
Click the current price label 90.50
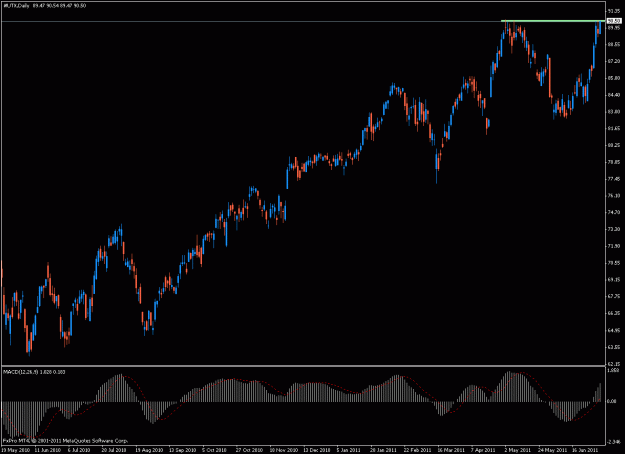614,21
